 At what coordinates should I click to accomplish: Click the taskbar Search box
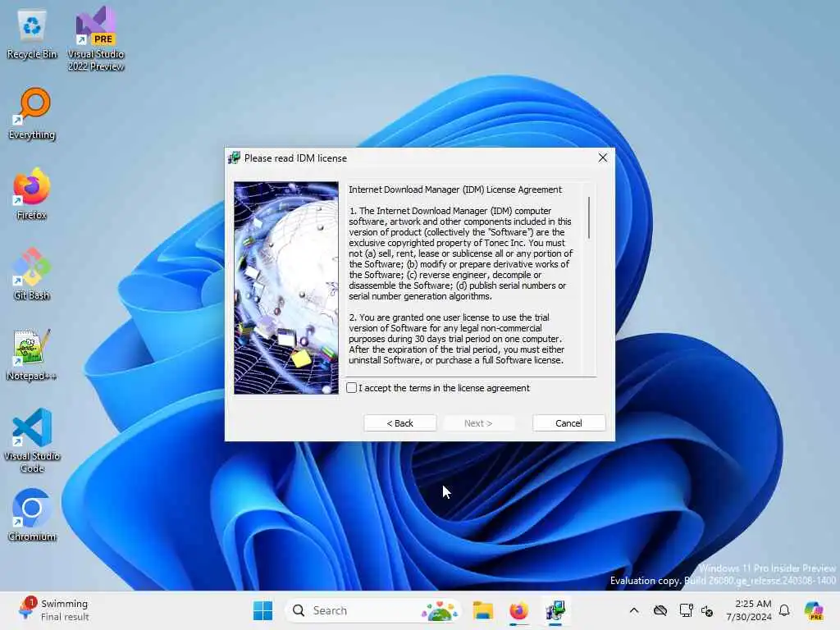click(x=373, y=610)
